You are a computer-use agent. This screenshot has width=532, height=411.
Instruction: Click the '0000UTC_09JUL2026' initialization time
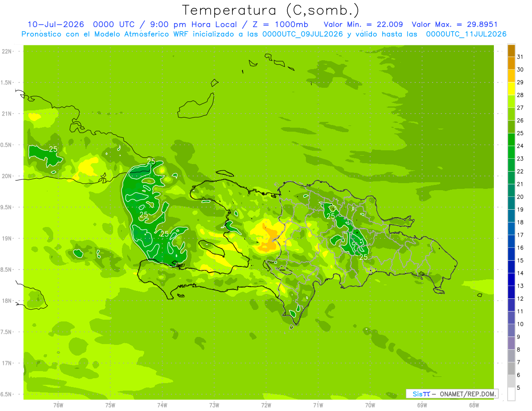point(303,34)
